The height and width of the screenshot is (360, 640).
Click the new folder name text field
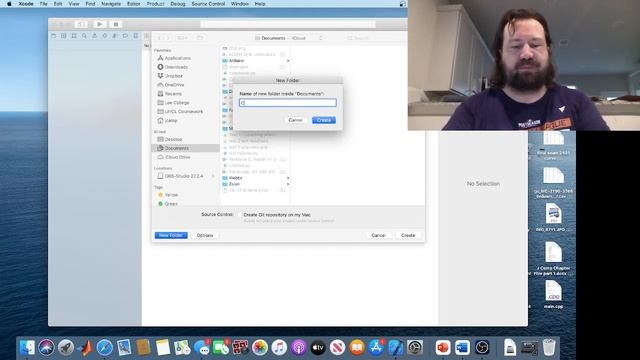(x=288, y=103)
